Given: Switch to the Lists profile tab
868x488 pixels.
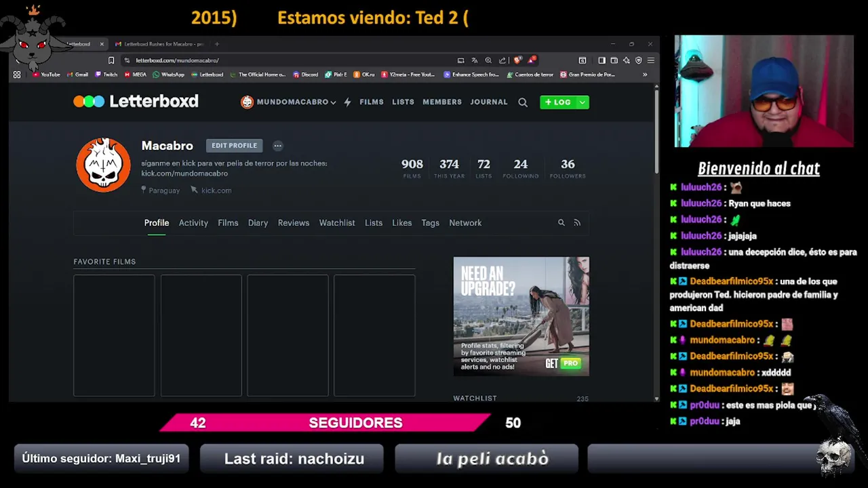Looking at the screenshot, I should 374,223.
